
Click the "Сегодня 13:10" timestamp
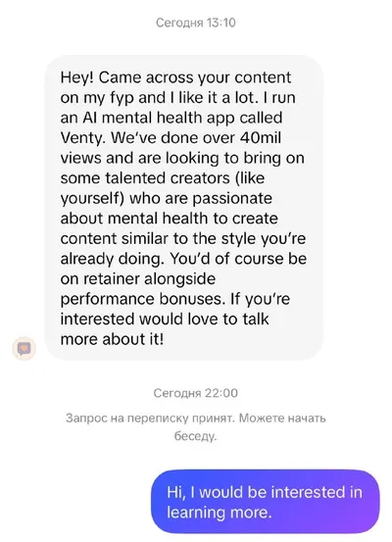[196, 23]
